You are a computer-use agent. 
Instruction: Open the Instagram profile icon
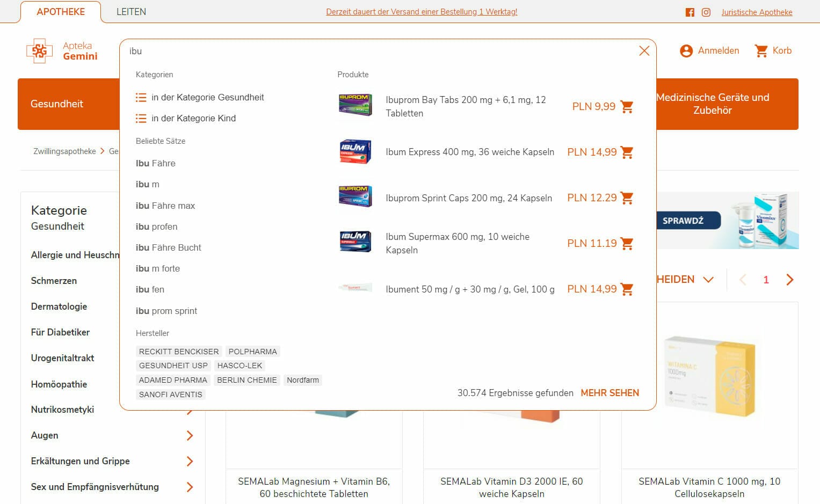coord(706,12)
